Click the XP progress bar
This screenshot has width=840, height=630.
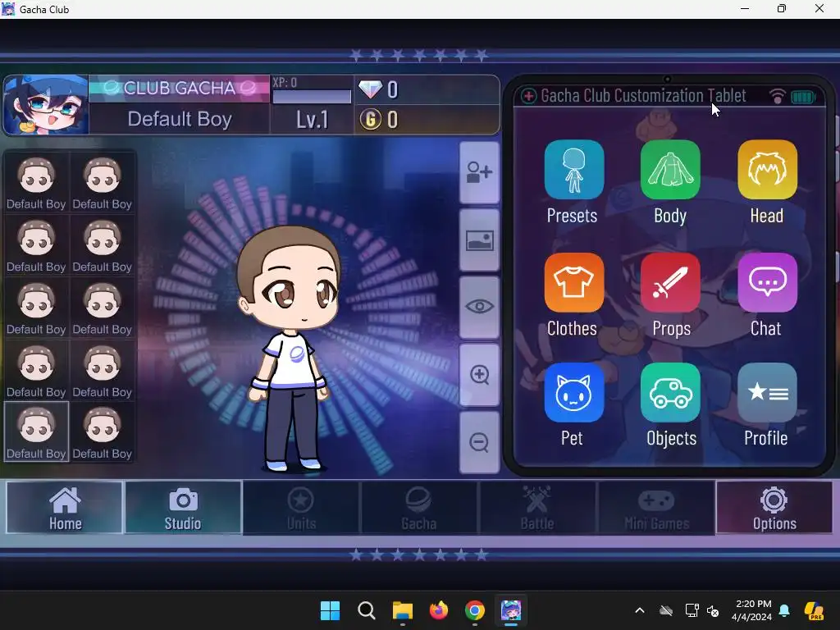312,97
